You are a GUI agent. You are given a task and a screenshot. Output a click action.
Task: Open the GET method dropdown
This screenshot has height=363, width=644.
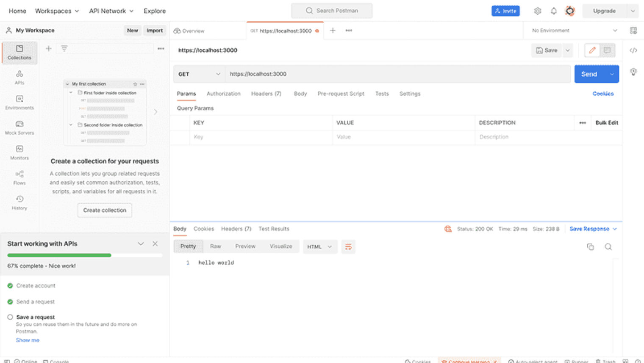click(199, 74)
